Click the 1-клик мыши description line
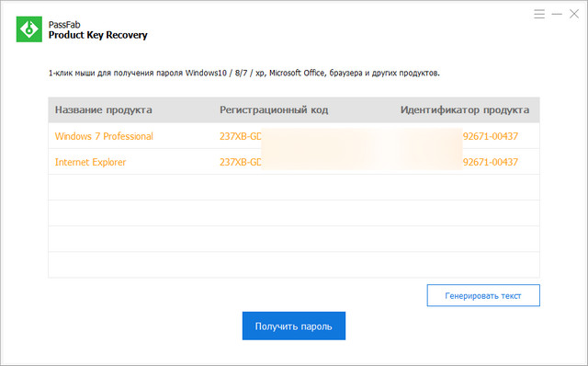The width and height of the screenshot is (588, 366). coord(244,73)
